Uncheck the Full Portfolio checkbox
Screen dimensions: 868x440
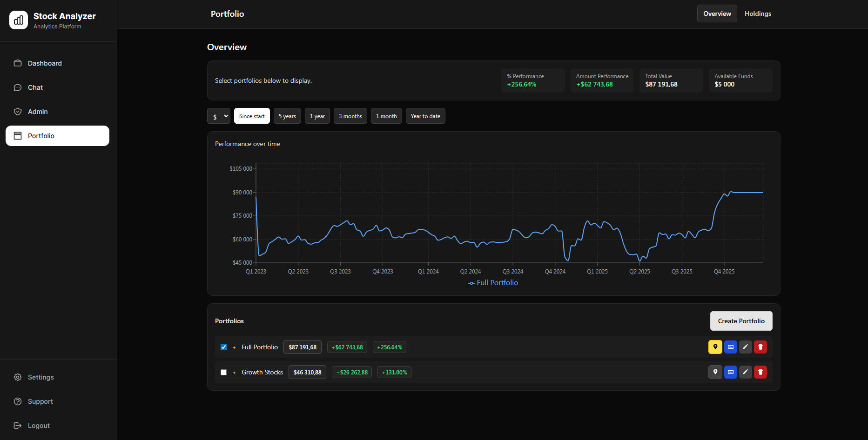click(x=223, y=347)
